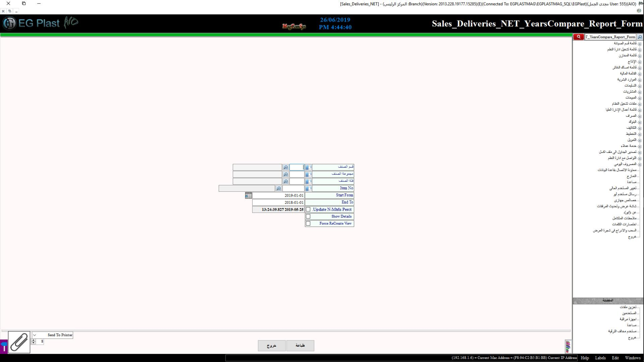The height and width of the screenshot is (362, 644).
Task: Open calendar picker next to Start From date
Action: click(248, 196)
